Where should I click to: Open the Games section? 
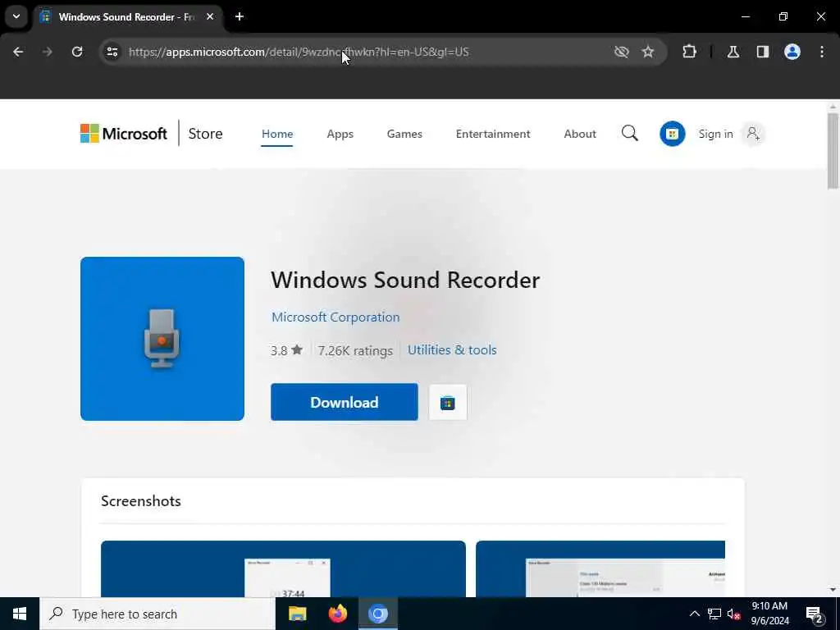(x=404, y=134)
